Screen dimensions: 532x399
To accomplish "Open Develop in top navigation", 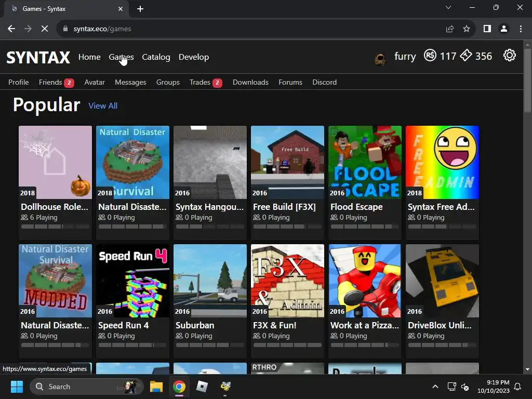I will pos(194,57).
